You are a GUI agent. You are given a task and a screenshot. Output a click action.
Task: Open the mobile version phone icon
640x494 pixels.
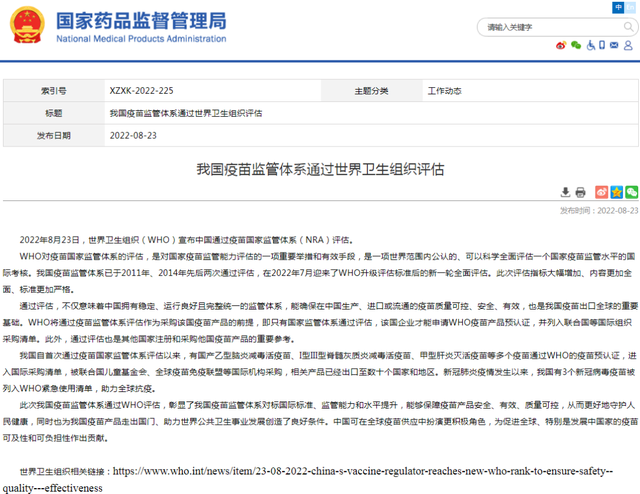click(x=602, y=45)
